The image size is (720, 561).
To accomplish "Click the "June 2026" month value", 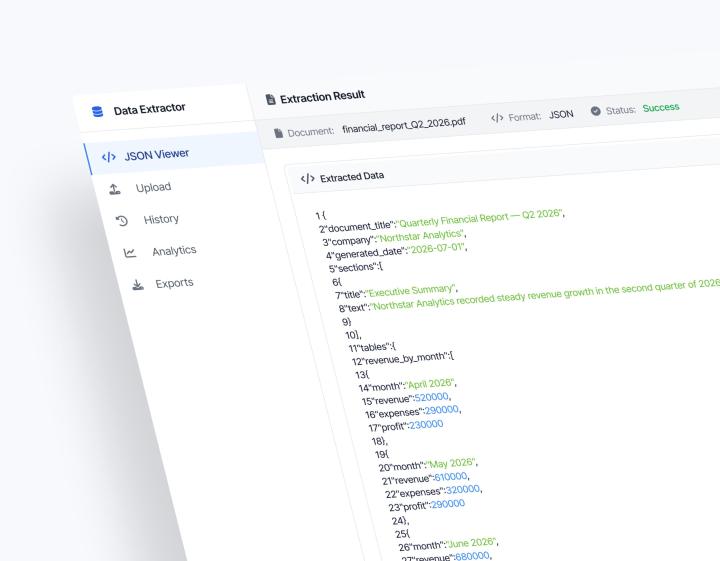I will coord(472,543).
